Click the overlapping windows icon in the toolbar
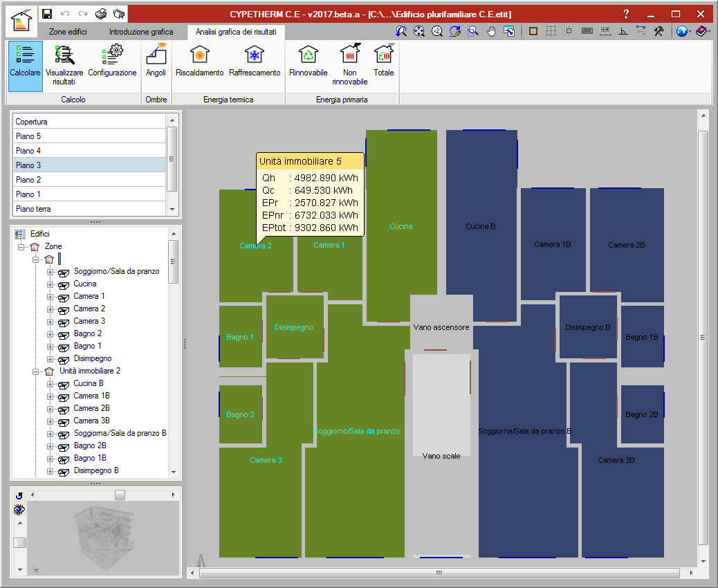Image resolution: width=718 pixels, height=588 pixels. click(508, 31)
